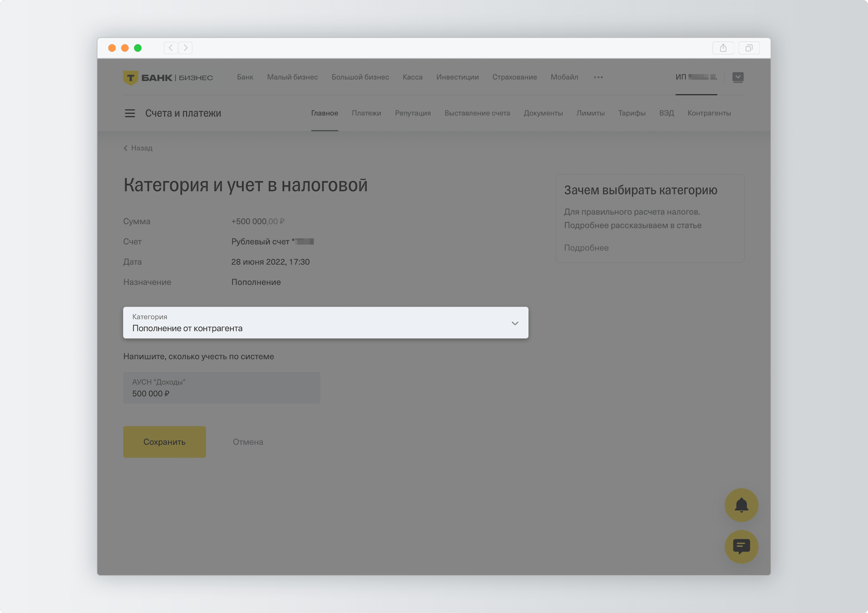Click the browser forward arrow

185,48
